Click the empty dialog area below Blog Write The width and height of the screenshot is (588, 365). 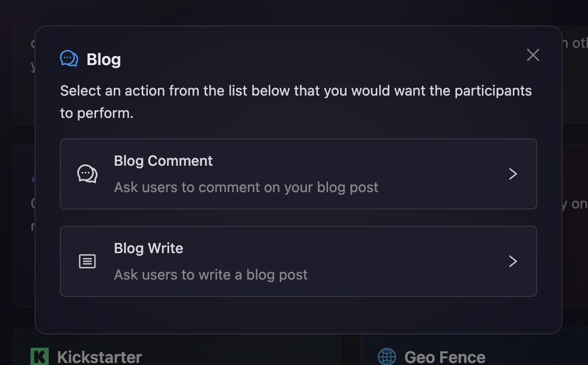[x=298, y=315]
